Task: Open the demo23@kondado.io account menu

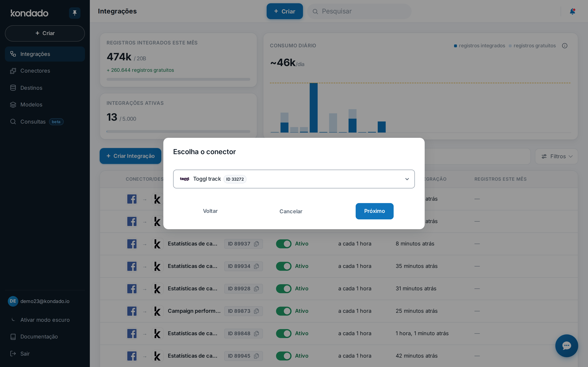Action: [x=45, y=301]
